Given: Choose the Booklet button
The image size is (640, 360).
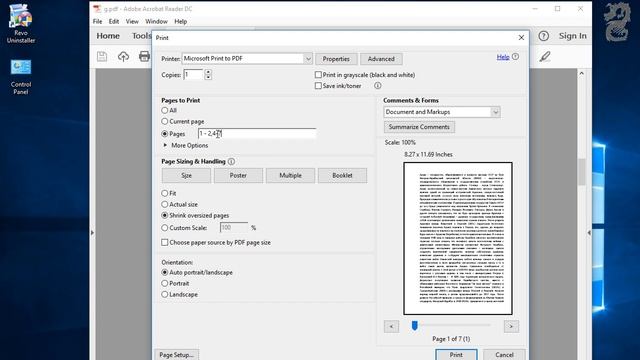Looking at the screenshot, I should [x=342, y=176].
